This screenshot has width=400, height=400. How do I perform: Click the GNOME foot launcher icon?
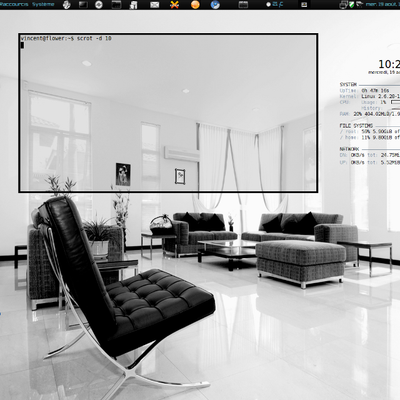pyautogui.click(x=67, y=5)
